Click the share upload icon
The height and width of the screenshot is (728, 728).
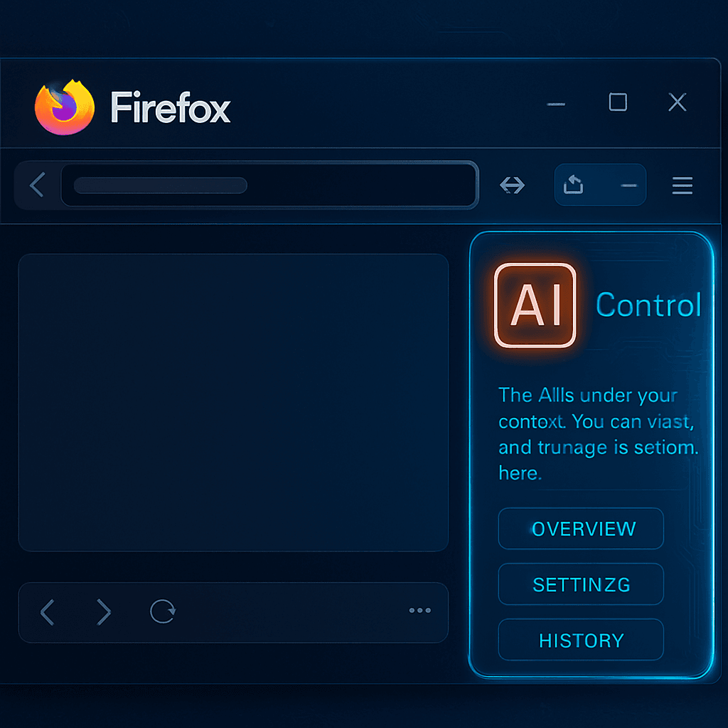(x=574, y=184)
